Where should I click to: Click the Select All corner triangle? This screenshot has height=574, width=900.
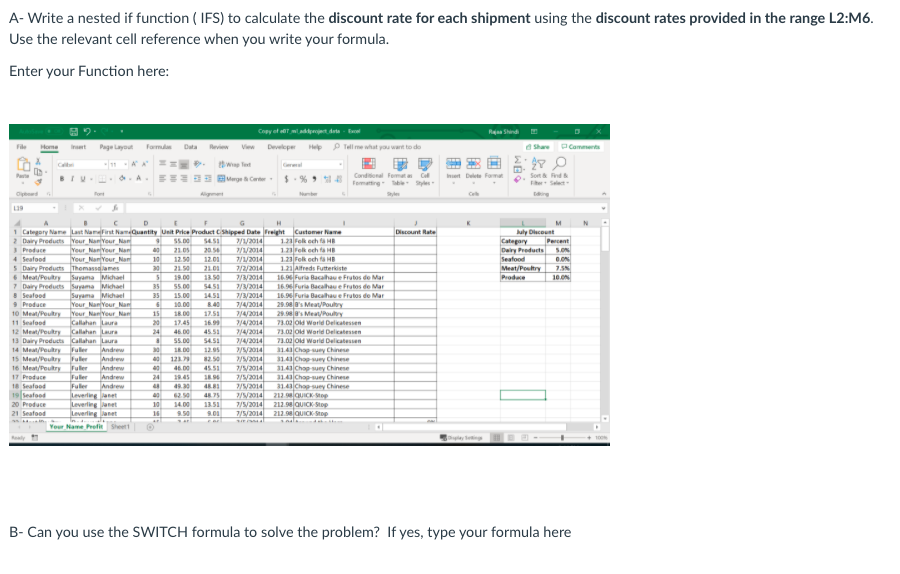(x=16, y=223)
